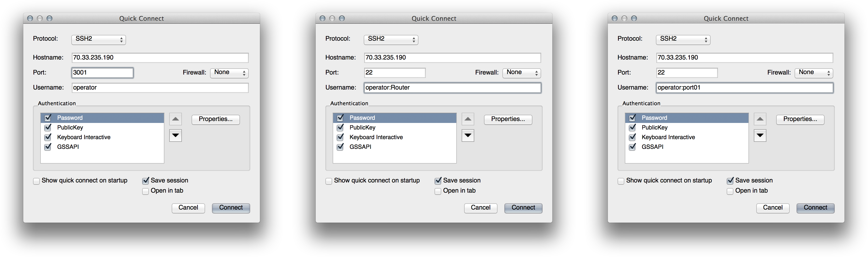868x257 pixels.
Task: Click up arrow in operator:port01 dialog
Action: (x=760, y=119)
